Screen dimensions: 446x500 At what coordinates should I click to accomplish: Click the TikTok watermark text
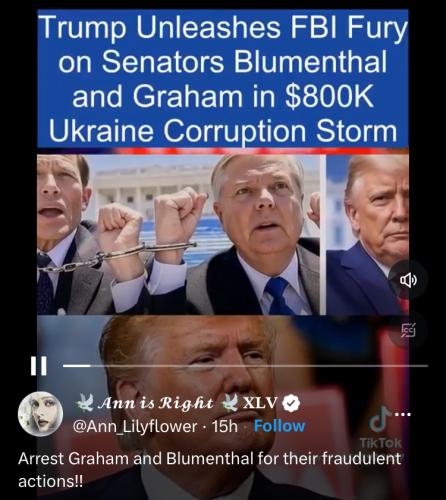[381, 443]
